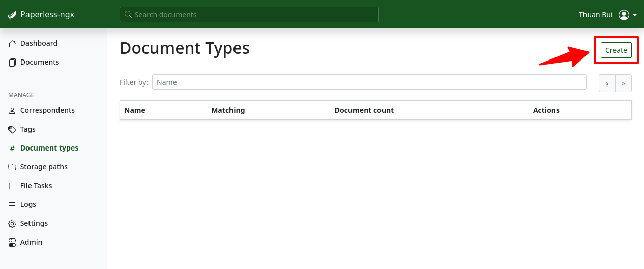This screenshot has width=644, height=269.
Task: Click the Admin toggles icon
Action: click(12, 243)
